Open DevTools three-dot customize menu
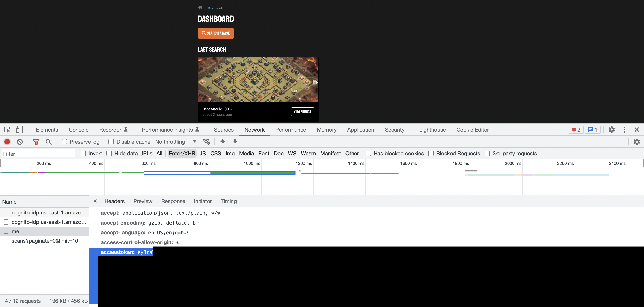644x307 pixels. pos(625,130)
